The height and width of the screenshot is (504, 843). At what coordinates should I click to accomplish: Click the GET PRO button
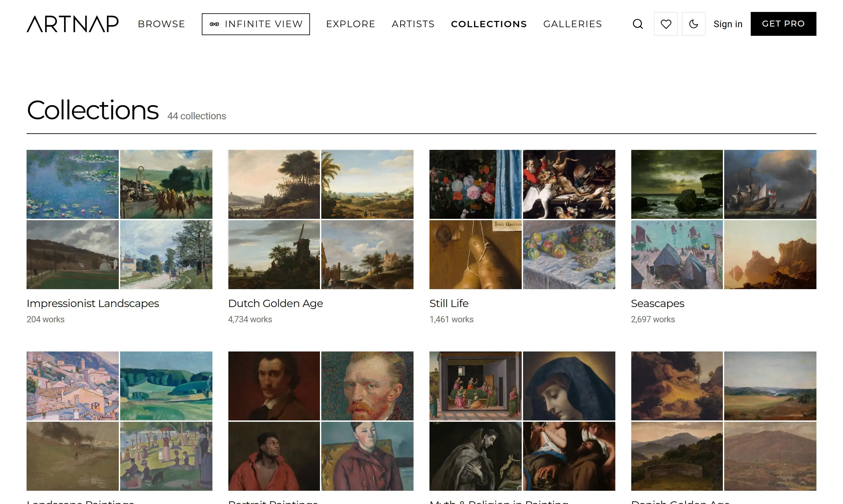tap(783, 24)
